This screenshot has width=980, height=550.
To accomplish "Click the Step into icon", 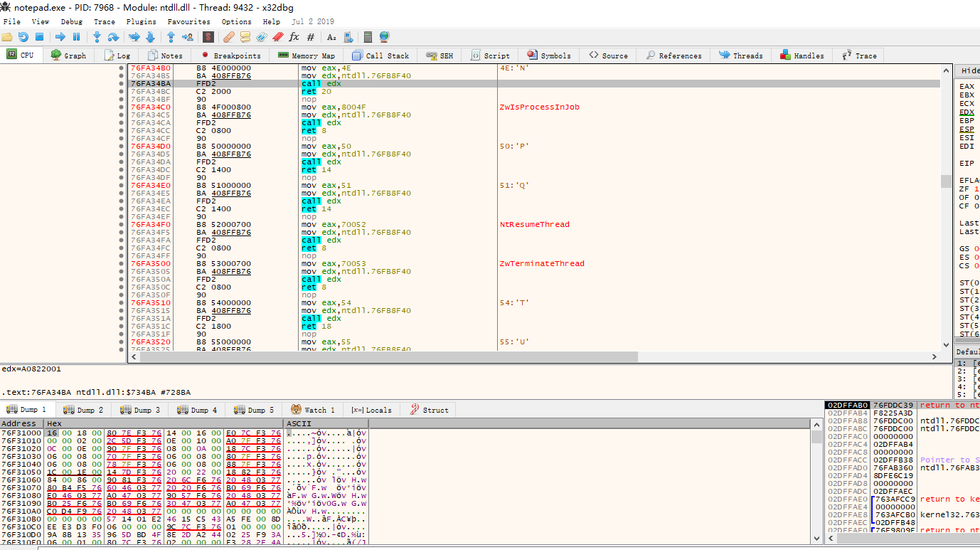I will click(x=97, y=37).
